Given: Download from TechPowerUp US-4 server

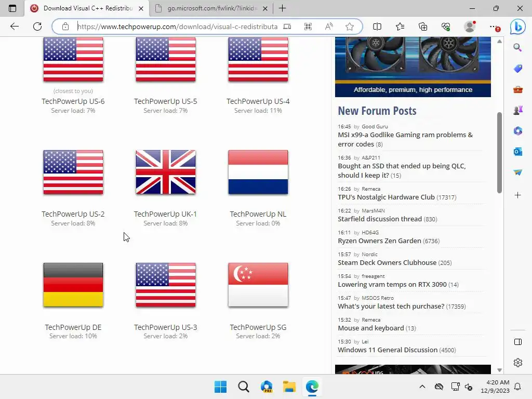Looking at the screenshot, I should click(258, 60).
